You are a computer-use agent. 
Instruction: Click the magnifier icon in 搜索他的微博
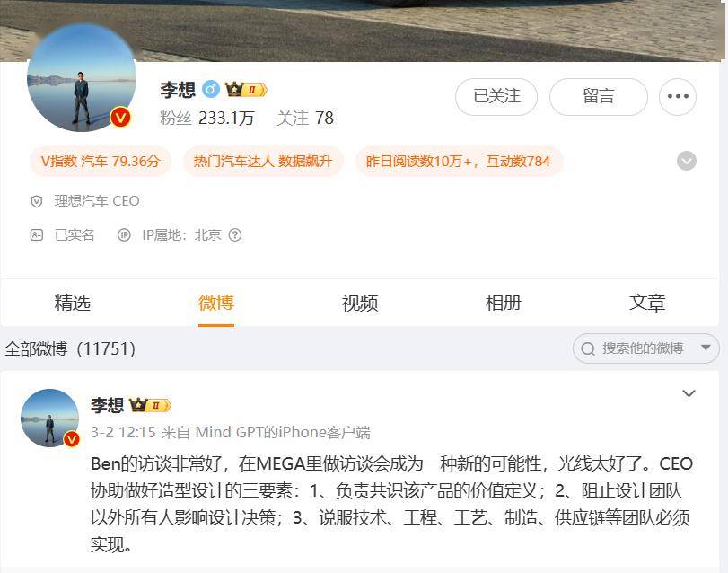pyautogui.click(x=588, y=348)
